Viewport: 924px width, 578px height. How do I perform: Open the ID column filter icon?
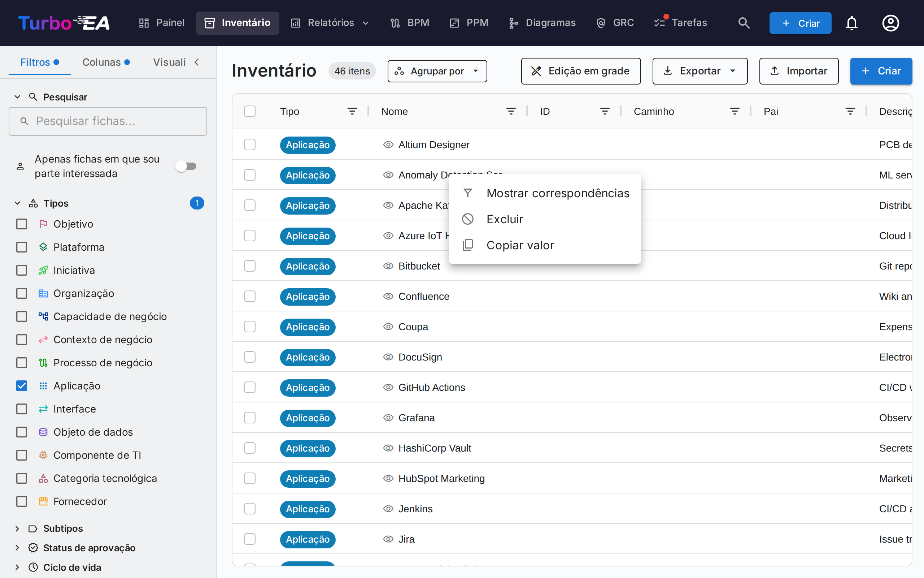[605, 111]
